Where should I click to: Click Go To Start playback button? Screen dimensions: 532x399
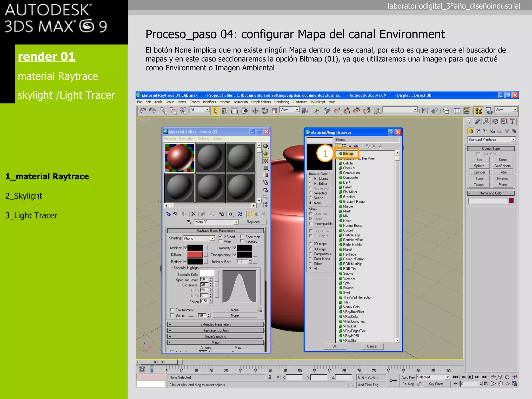click(455, 377)
